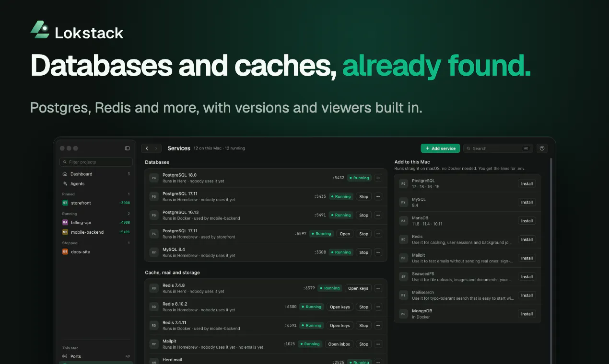The image size is (609, 364).
Task: Select the docs-site project
Action: click(96, 251)
